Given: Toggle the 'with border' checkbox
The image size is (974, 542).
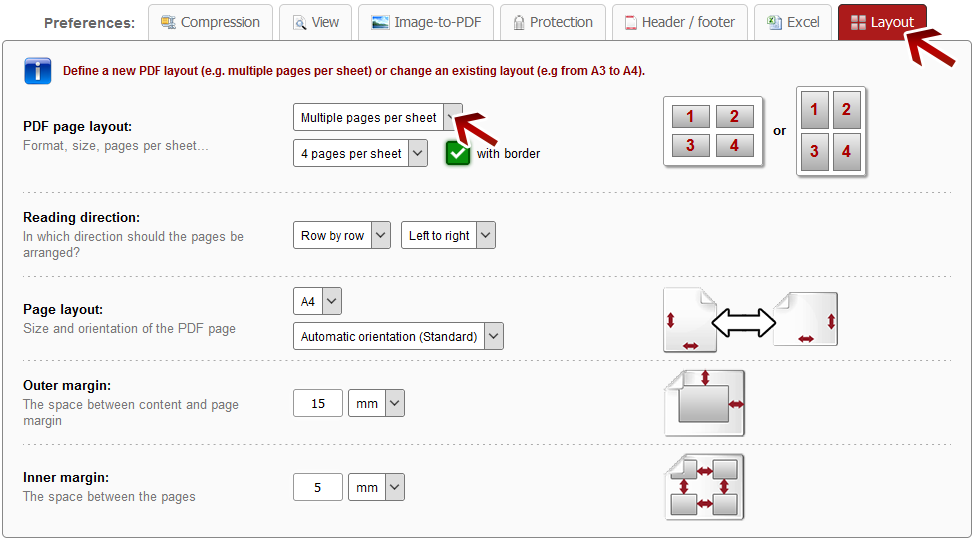Looking at the screenshot, I should coord(458,153).
